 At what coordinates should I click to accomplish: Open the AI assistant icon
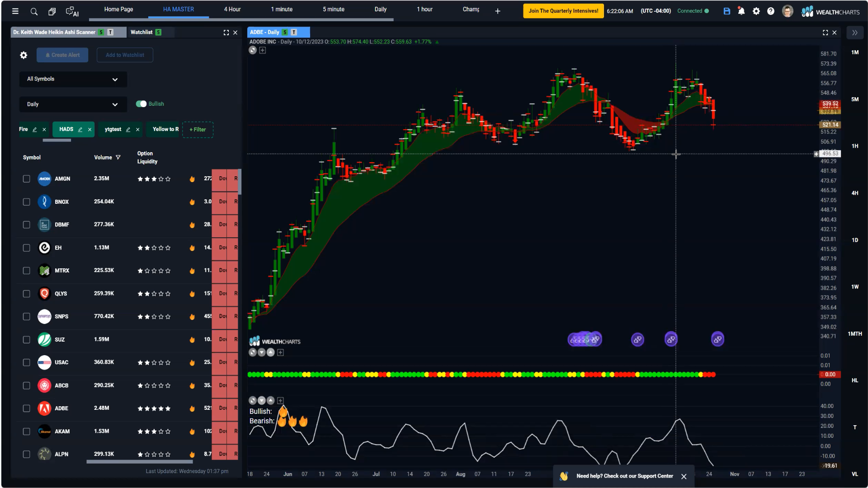click(x=72, y=11)
